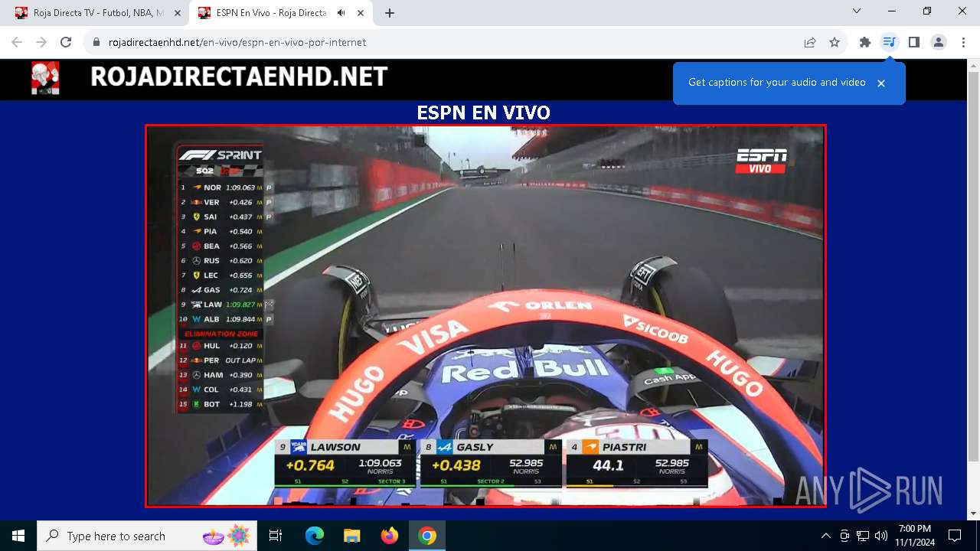
Task: Open Task View on taskbar
Action: coord(276,536)
